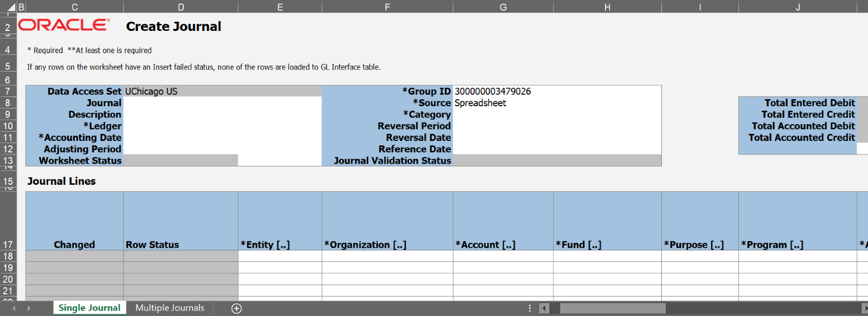Click the previous-sheet navigation arrow
The width and height of the screenshot is (868, 316).
[14, 308]
